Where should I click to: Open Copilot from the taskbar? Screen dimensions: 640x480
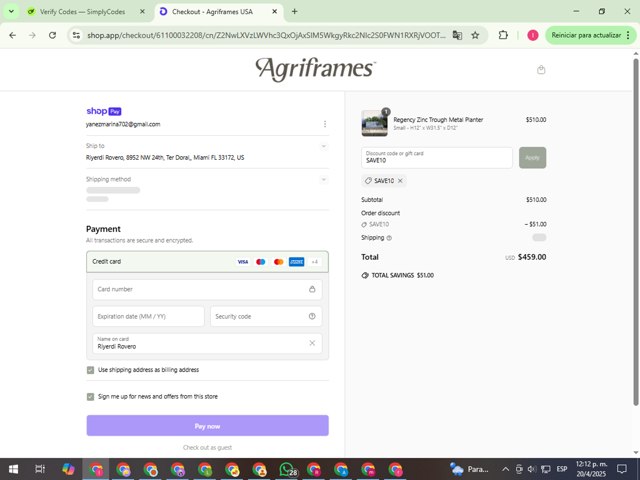point(68,469)
